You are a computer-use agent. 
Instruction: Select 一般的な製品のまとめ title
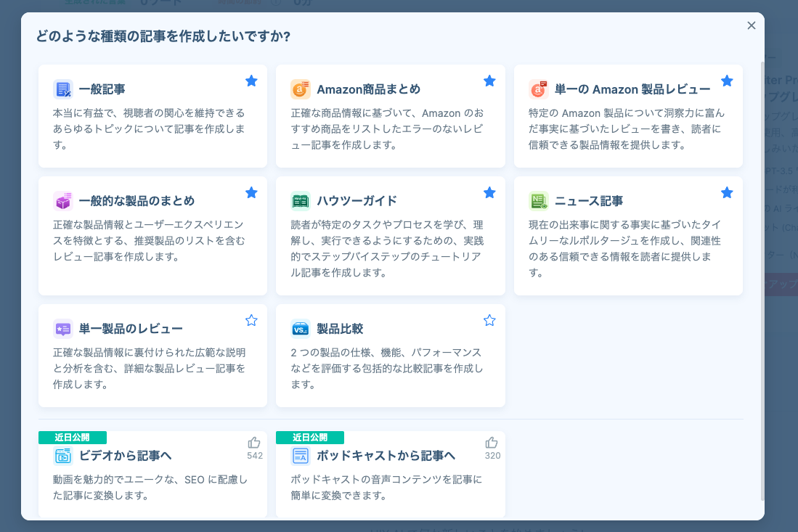tap(137, 202)
